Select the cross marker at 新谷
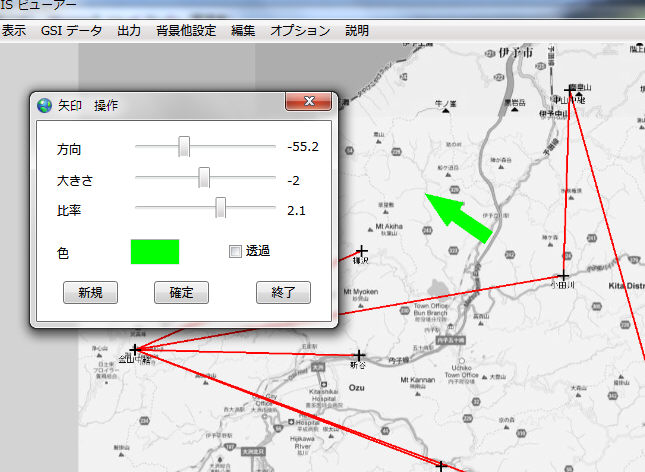Image resolution: width=645 pixels, height=472 pixels. [x=358, y=355]
